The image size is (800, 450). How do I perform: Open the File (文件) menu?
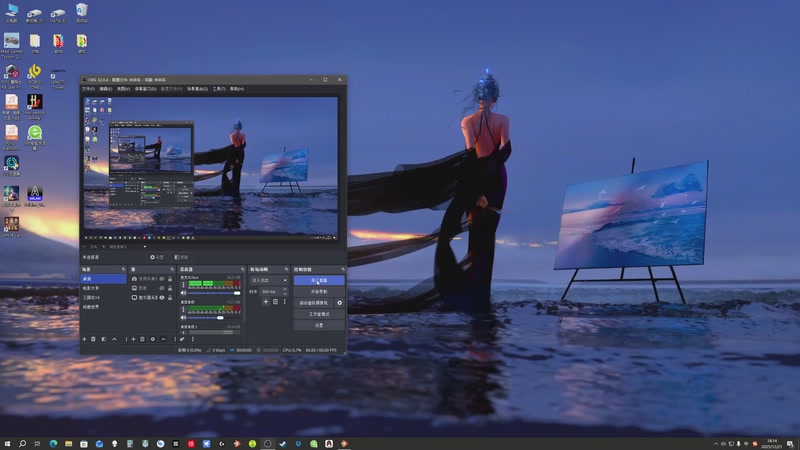[88, 89]
